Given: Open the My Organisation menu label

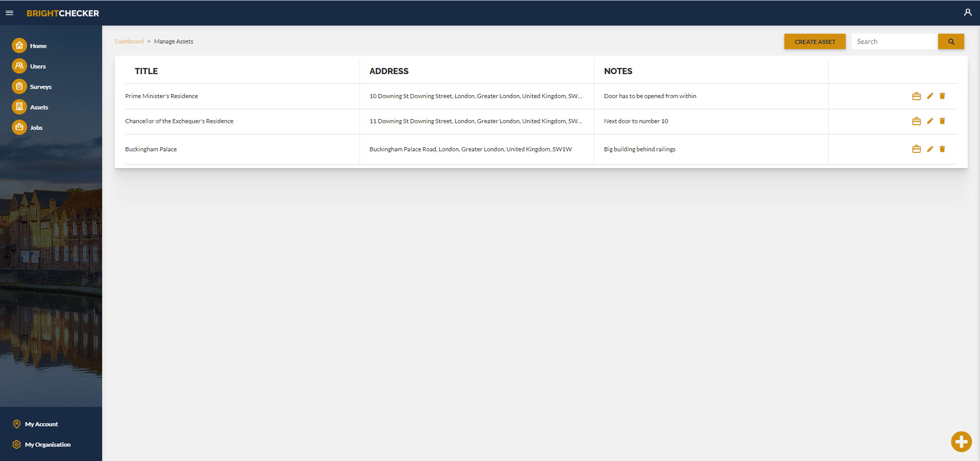Looking at the screenshot, I should pos(48,445).
